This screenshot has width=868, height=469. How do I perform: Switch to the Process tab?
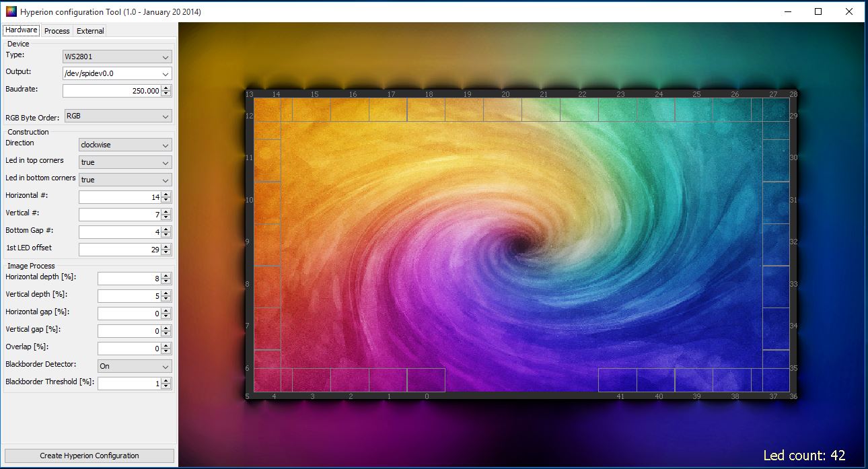57,31
